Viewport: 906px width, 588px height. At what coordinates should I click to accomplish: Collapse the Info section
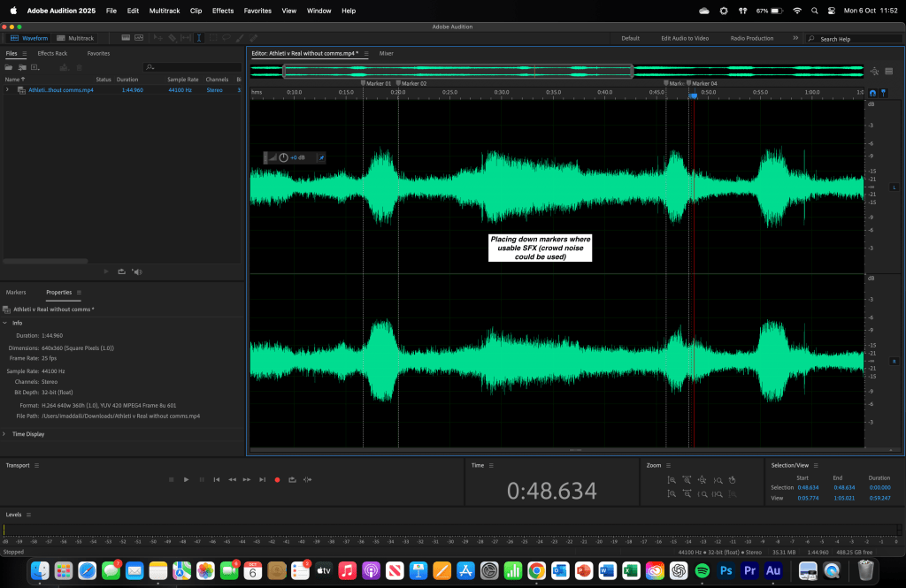(5, 323)
